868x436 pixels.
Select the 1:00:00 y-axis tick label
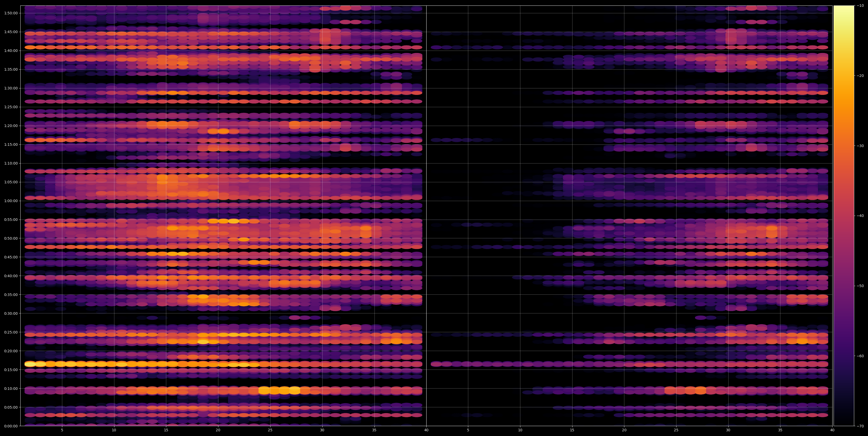tap(11, 201)
